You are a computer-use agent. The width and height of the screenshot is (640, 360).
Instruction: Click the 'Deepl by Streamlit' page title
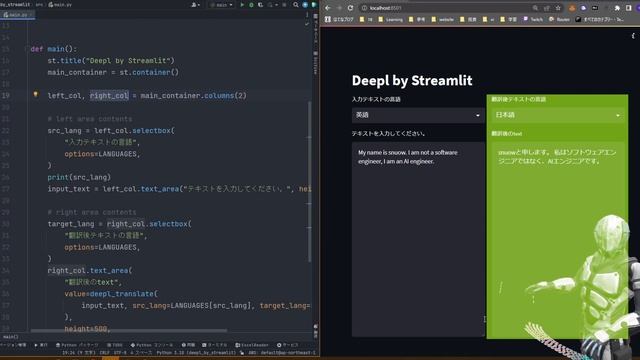412,80
